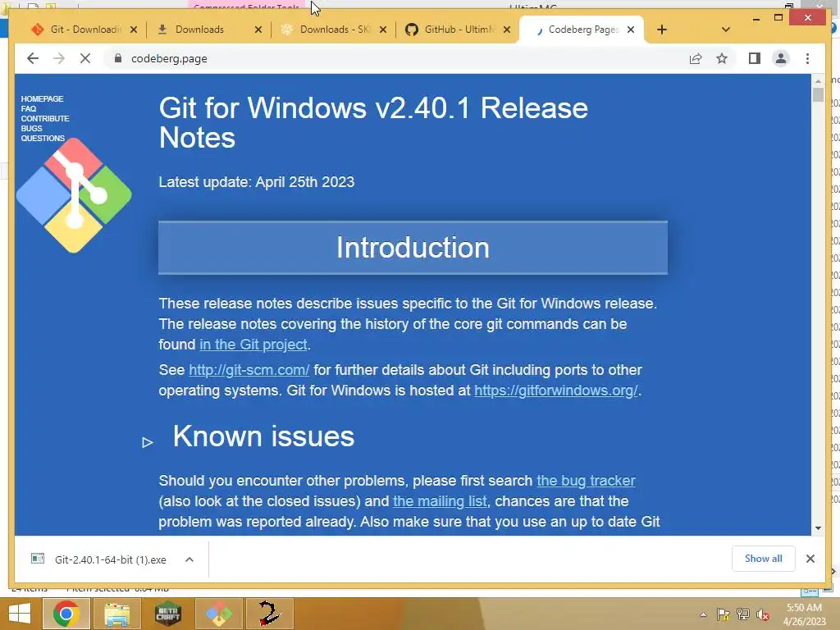Close the Codeberg Pages tab
840x630 pixels.
click(631, 30)
